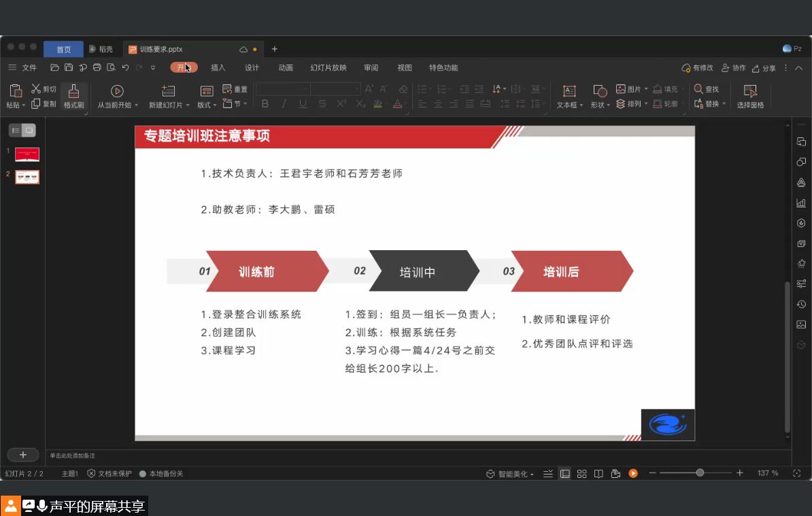
Task: Open 查找 find tool
Action: click(x=707, y=89)
